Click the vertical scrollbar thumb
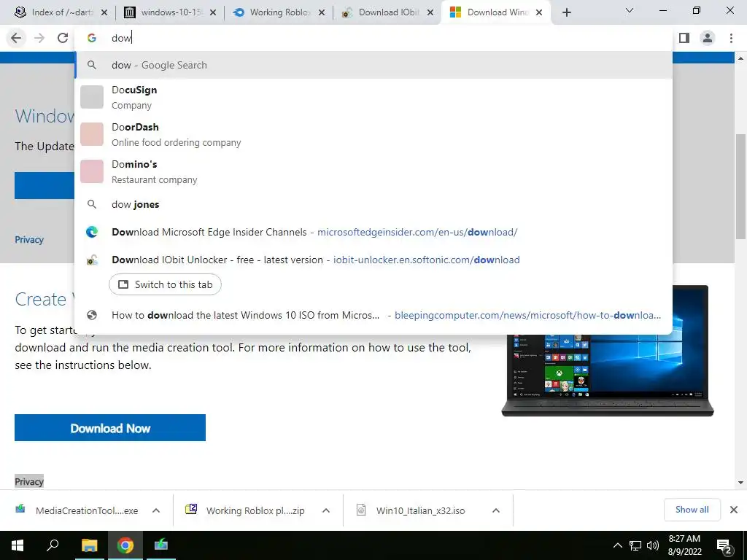The width and height of the screenshot is (747, 560). 741,186
